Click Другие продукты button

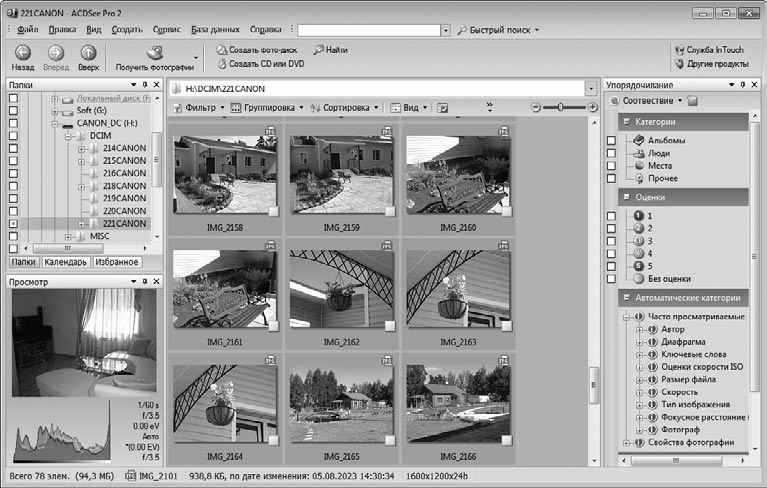tap(710, 63)
